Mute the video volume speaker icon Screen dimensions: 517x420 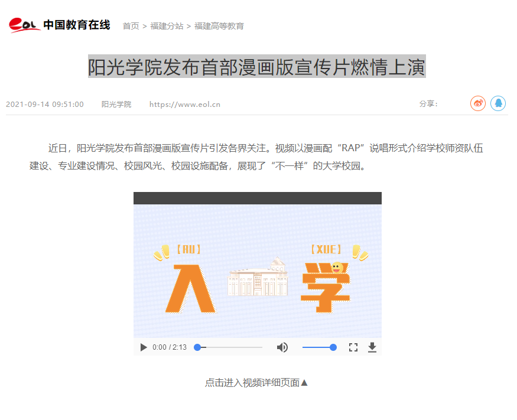point(282,347)
